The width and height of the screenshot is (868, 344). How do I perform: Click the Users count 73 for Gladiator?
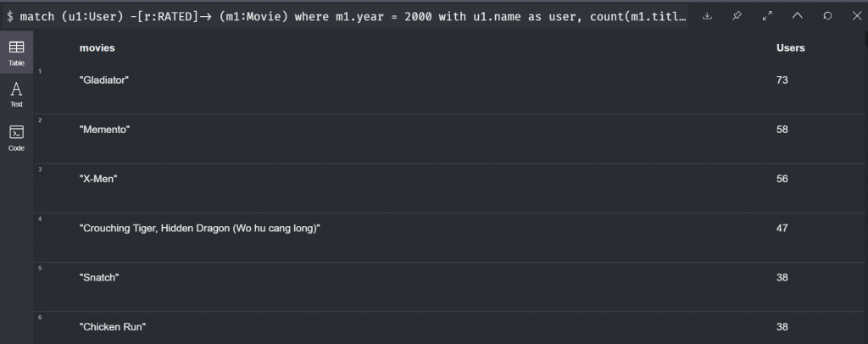[782, 80]
